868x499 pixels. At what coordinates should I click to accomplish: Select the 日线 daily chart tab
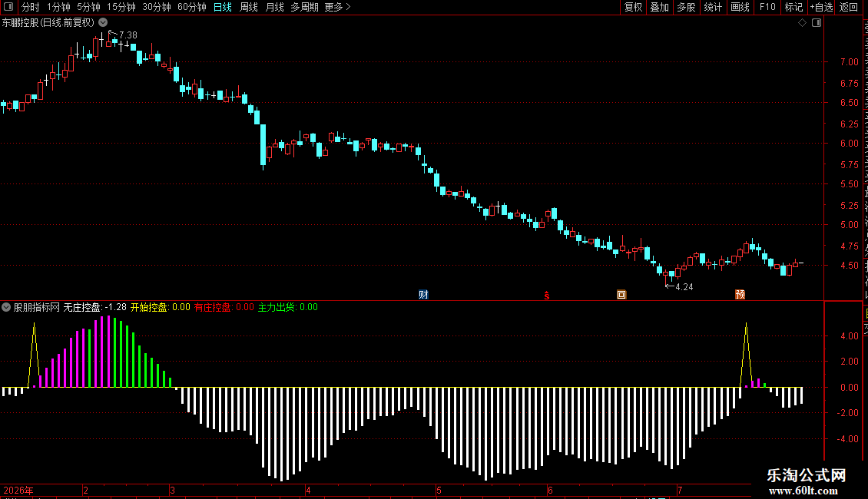(x=223, y=7)
